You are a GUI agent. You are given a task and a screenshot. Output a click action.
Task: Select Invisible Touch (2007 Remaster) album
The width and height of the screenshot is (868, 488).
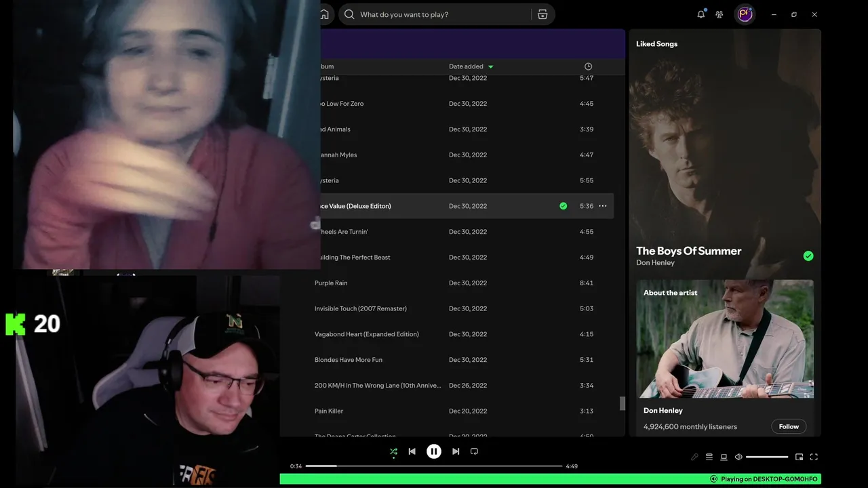[361, 309]
